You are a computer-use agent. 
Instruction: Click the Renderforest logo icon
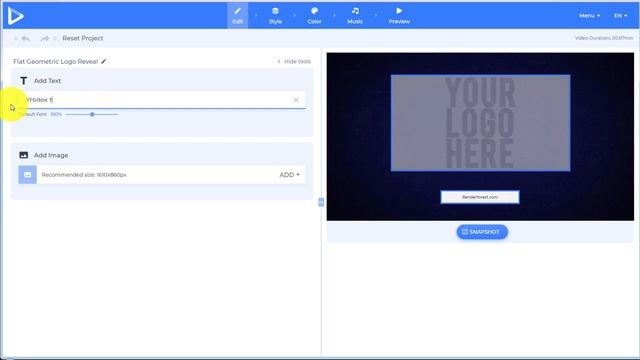16,16
